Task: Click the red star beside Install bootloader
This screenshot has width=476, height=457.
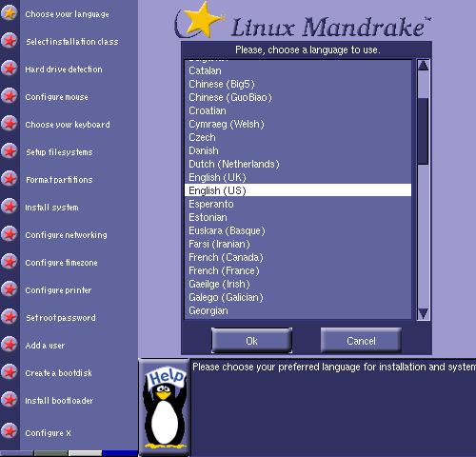Action: (10, 400)
